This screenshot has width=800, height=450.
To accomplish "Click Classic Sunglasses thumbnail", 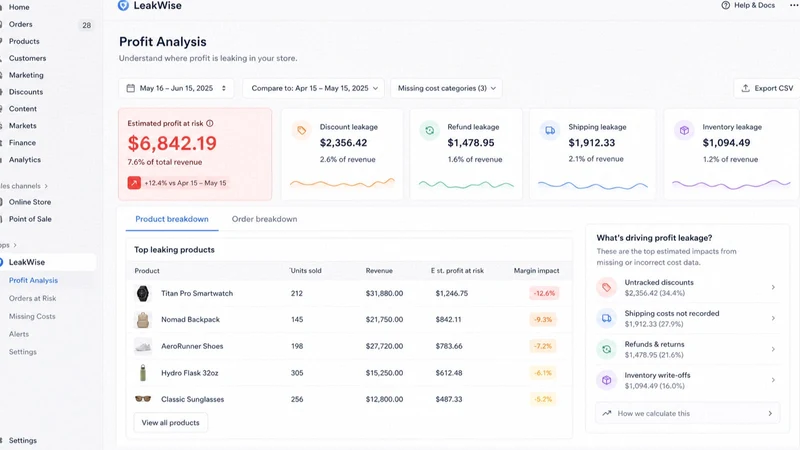I will click(143, 399).
